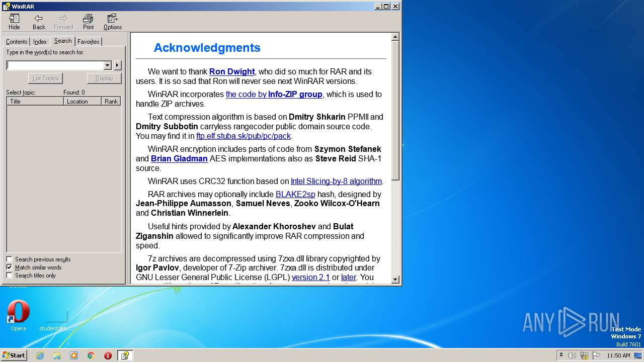The image size is (644, 362).
Task: Sort results by Location column
Action: point(83,102)
